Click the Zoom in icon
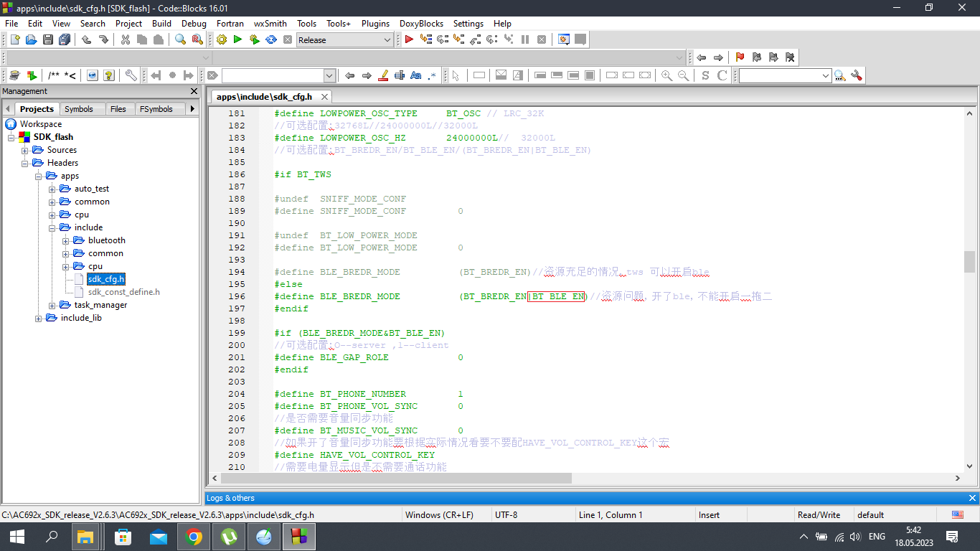This screenshot has width=980, height=551. pos(666,75)
